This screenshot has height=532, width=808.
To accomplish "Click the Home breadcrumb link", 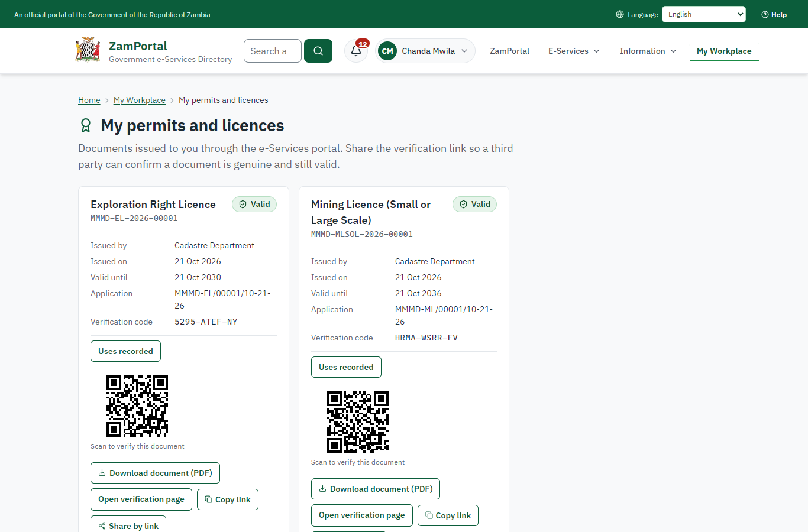I will (89, 100).
